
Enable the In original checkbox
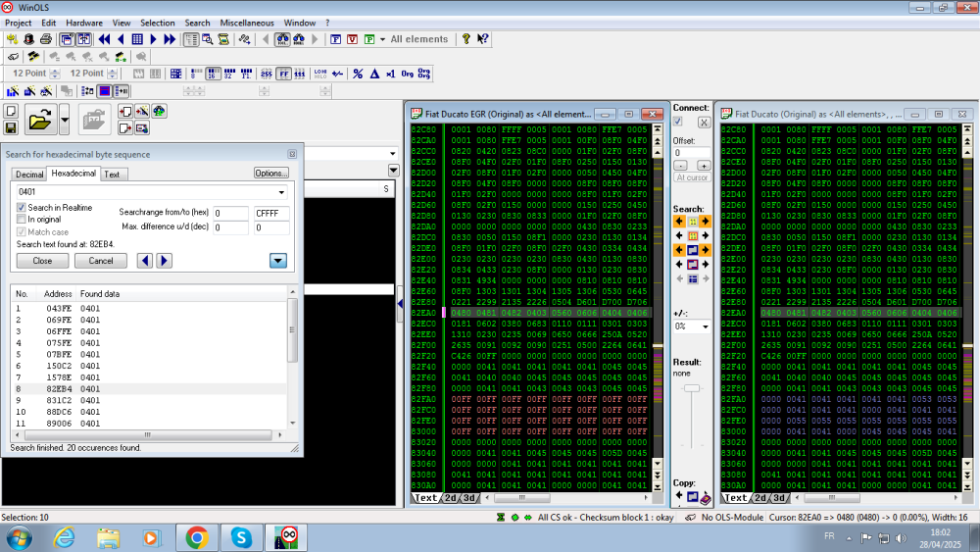pos(22,220)
